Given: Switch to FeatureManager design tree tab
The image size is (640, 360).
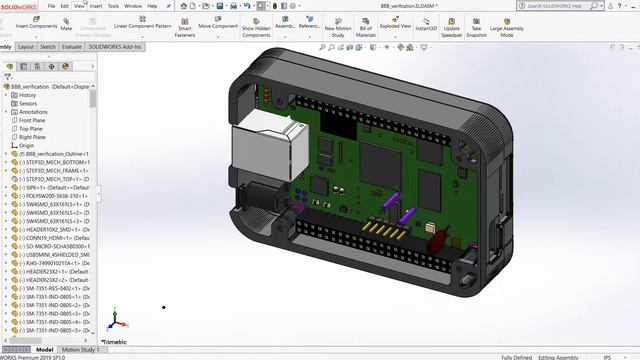Looking at the screenshot, I should [9, 66].
